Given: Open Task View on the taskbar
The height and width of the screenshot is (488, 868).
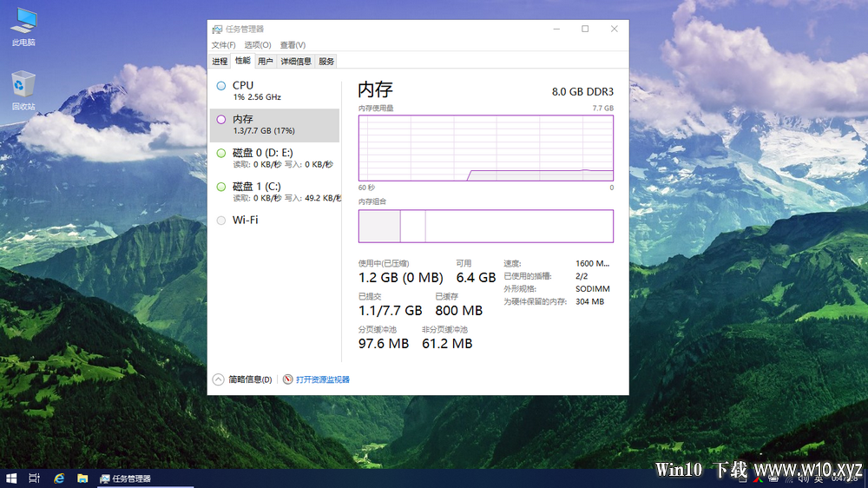Looking at the screenshot, I should (35, 478).
